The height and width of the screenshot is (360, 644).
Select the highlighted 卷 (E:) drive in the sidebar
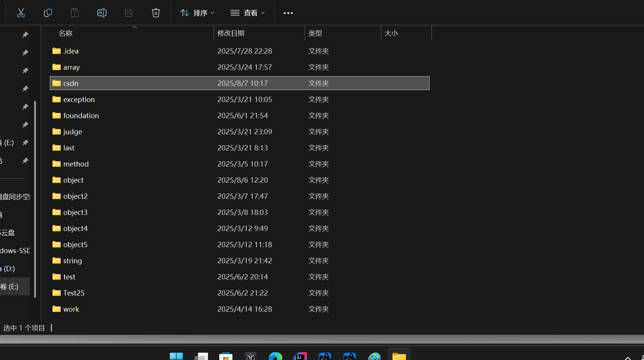[15, 286]
